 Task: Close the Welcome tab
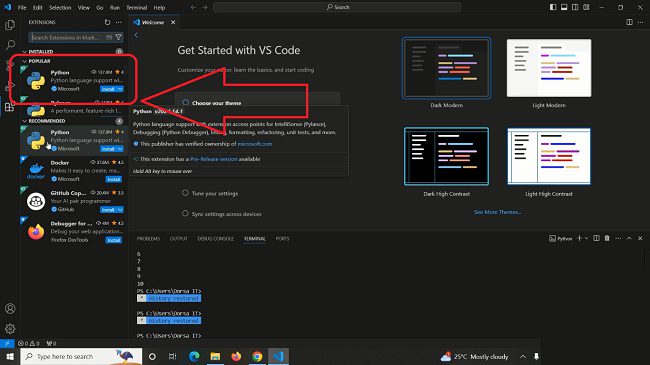coord(173,22)
